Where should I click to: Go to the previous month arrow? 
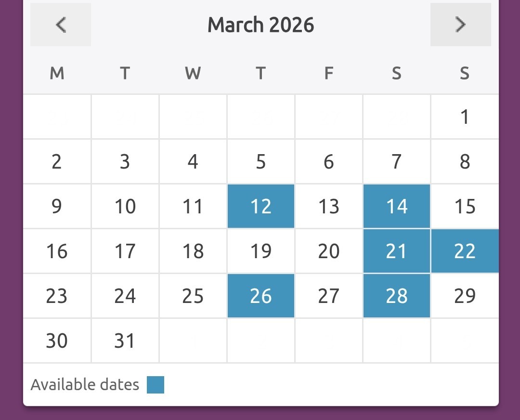point(61,25)
